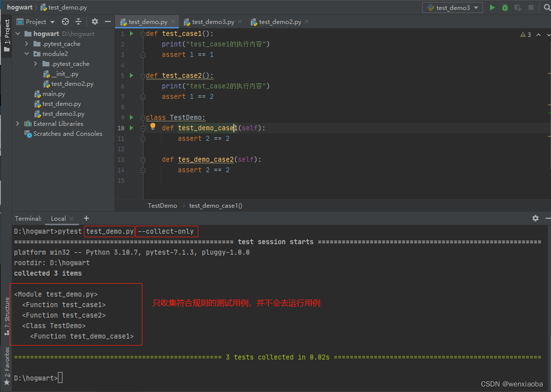This screenshot has height=392, width=551.
Task: Close the Local terminal tab
Action: coord(71,219)
